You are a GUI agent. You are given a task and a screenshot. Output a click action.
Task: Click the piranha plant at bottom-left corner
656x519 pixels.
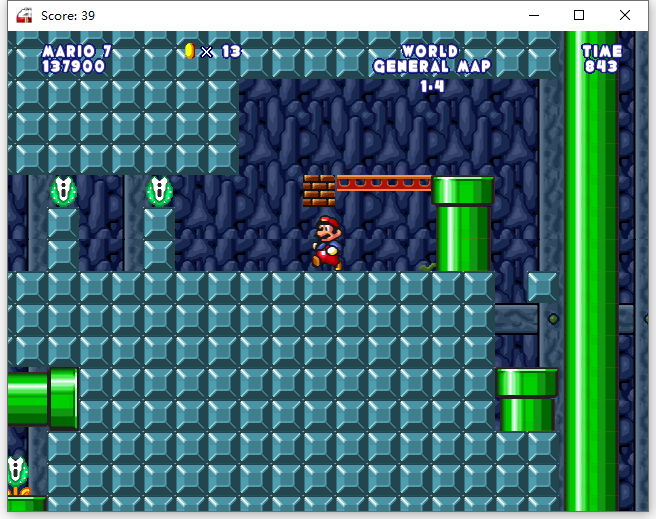coord(18,476)
